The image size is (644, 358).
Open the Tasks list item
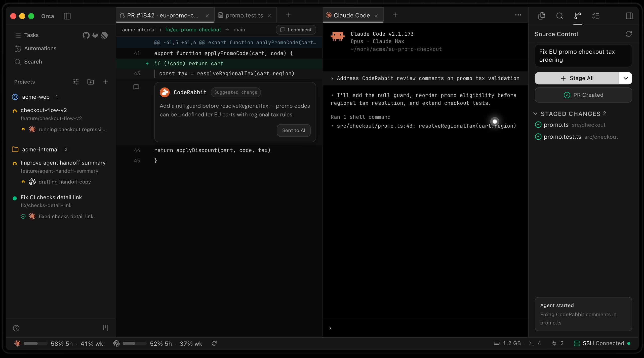point(26,35)
